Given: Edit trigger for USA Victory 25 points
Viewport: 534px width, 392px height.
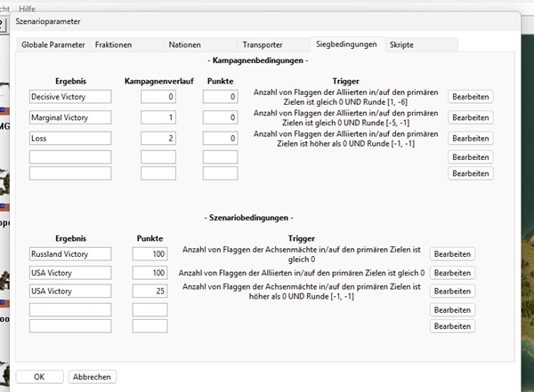Looking at the screenshot, I should click(x=452, y=291).
